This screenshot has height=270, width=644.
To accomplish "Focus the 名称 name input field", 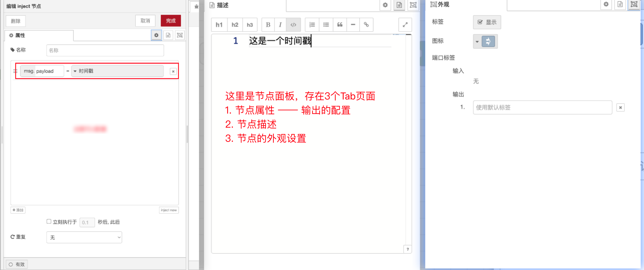I will click(105, 50).
